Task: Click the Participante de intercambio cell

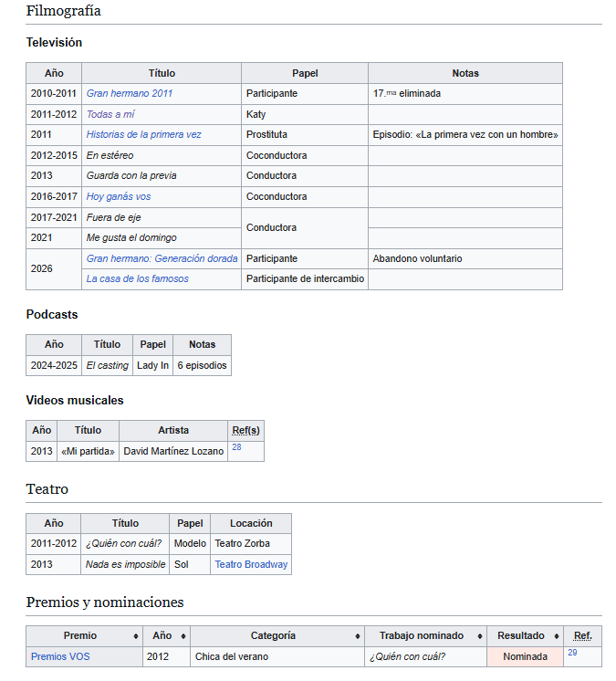Action: pos(305,279)
